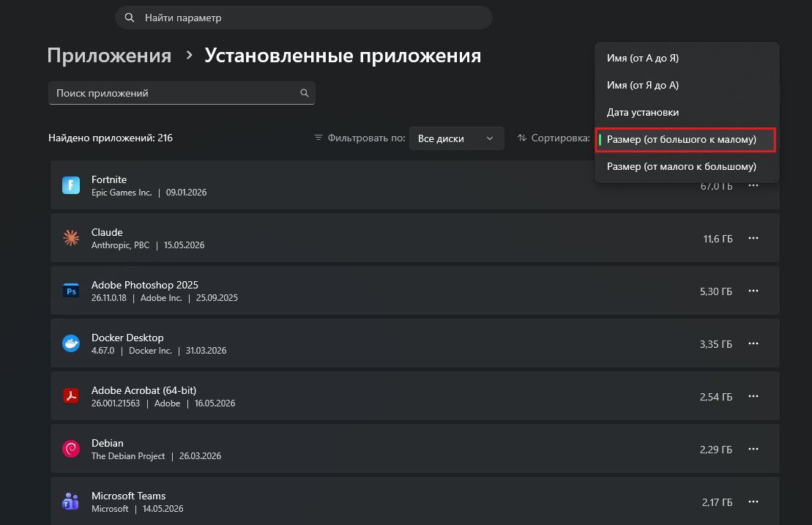Open the more options menu for Docker Desktop
The height and width of the screenshot is (525, 812).
pyautogui.click(x=753, y=343)
